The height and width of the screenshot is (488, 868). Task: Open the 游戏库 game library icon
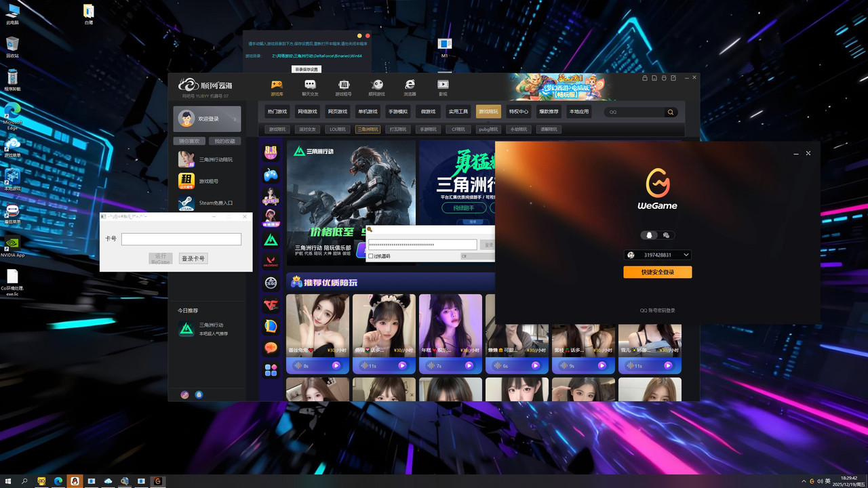click(277, 87)
